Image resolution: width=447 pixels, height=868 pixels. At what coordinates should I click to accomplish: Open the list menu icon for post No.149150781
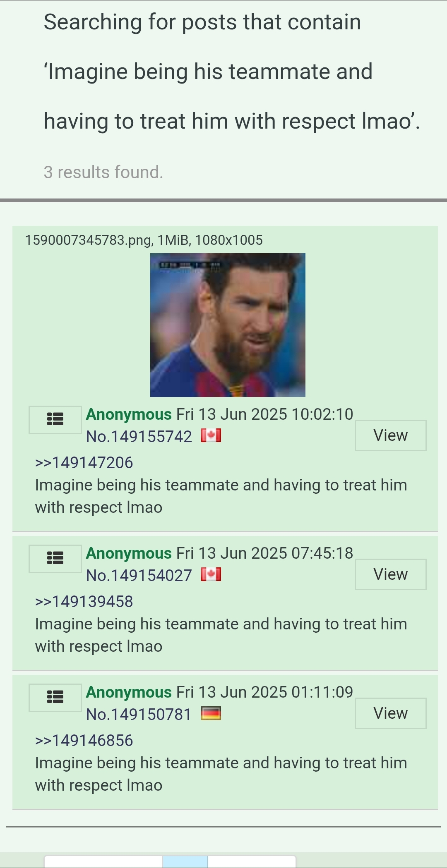click(x=55, y=697)
